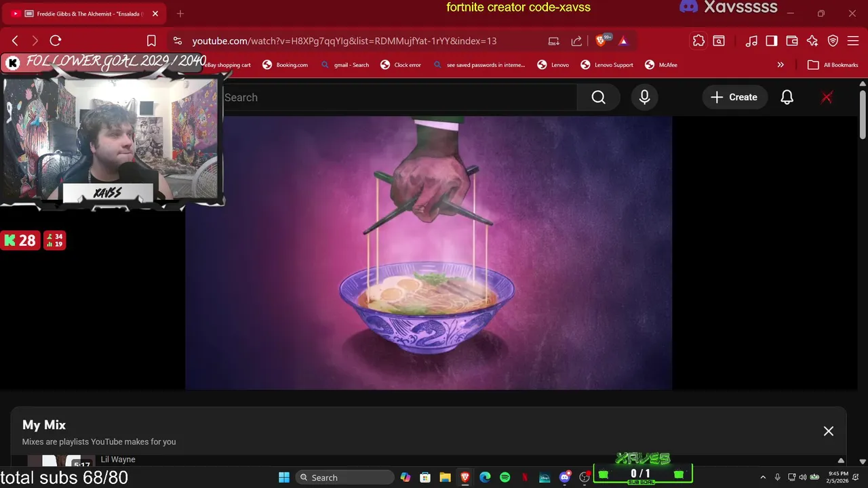Open YouTube notifications bell
Image resolution: width=868 pixels, height=488 pixels.
point(787,98)
